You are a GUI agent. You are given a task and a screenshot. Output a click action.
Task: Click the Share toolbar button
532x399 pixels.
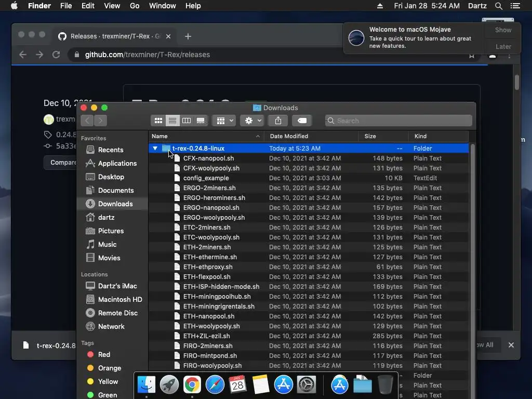point(278,121)
